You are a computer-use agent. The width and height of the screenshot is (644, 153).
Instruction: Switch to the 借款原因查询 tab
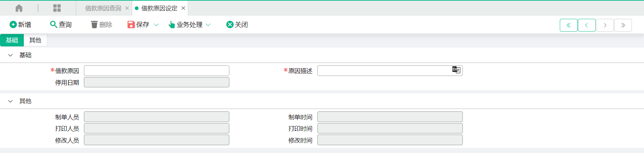click(103, 8)
